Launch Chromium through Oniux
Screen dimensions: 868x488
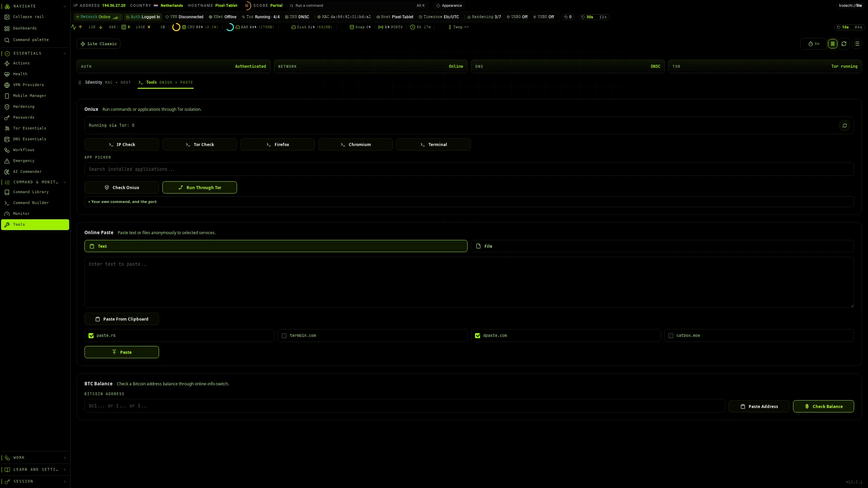[x=356, y=144]
